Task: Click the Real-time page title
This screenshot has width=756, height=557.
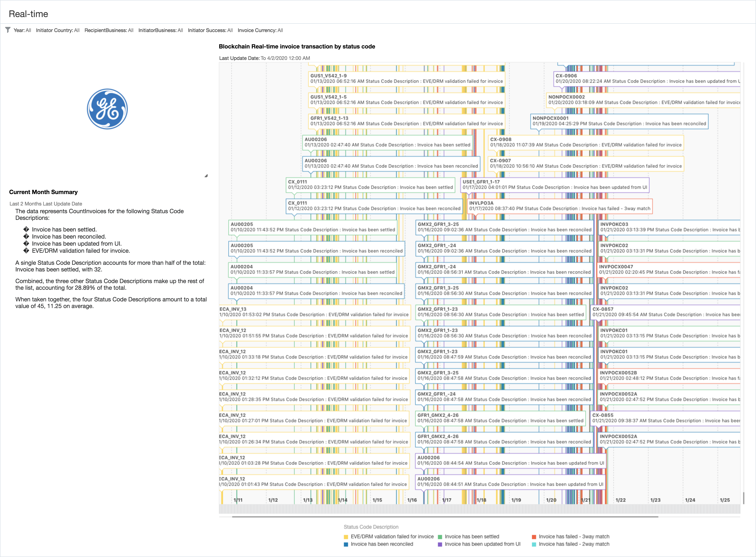Action: 29,14
